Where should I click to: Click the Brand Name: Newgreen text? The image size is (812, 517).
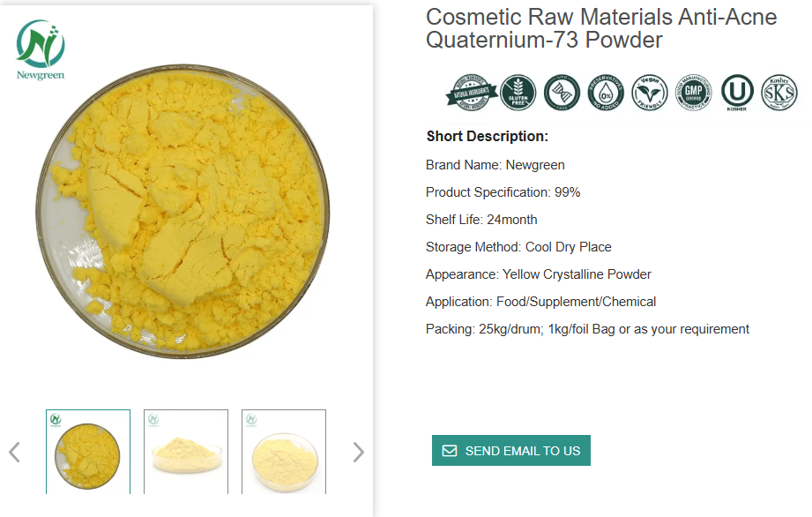(495, 165)
